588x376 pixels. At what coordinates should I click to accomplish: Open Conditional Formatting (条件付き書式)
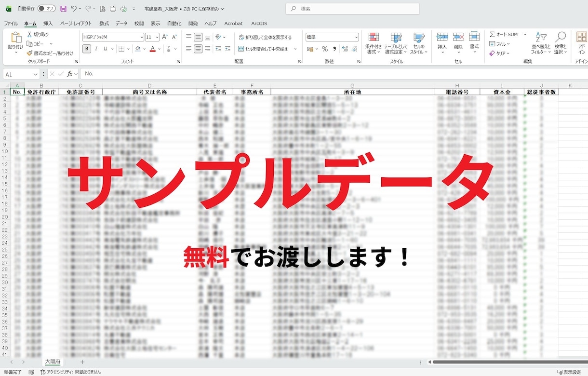tap(373, 43)
